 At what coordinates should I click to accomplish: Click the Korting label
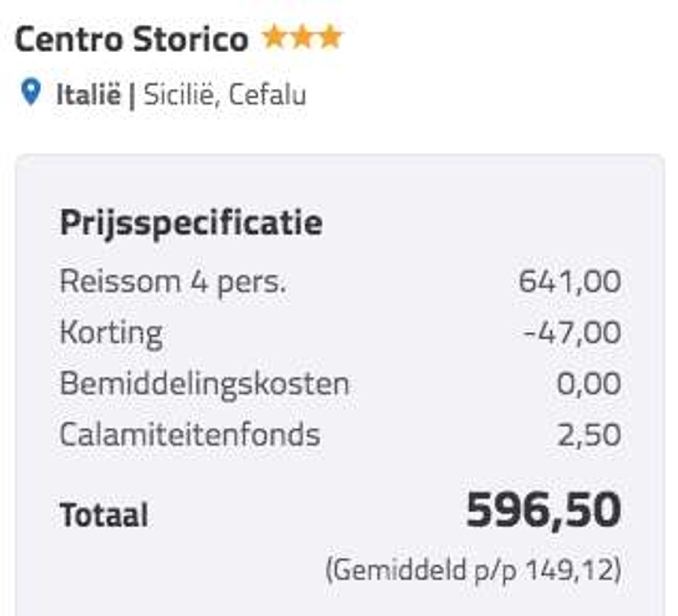point(111,334)
